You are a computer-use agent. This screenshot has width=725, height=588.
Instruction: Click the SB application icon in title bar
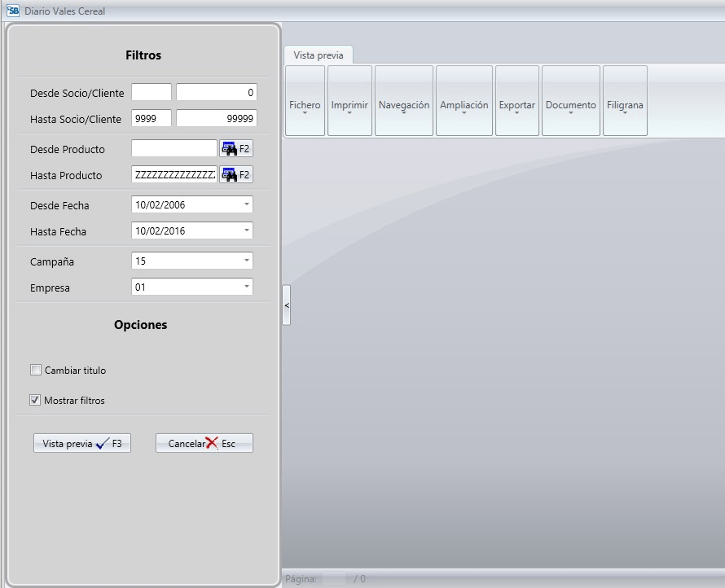coord(12,11)
